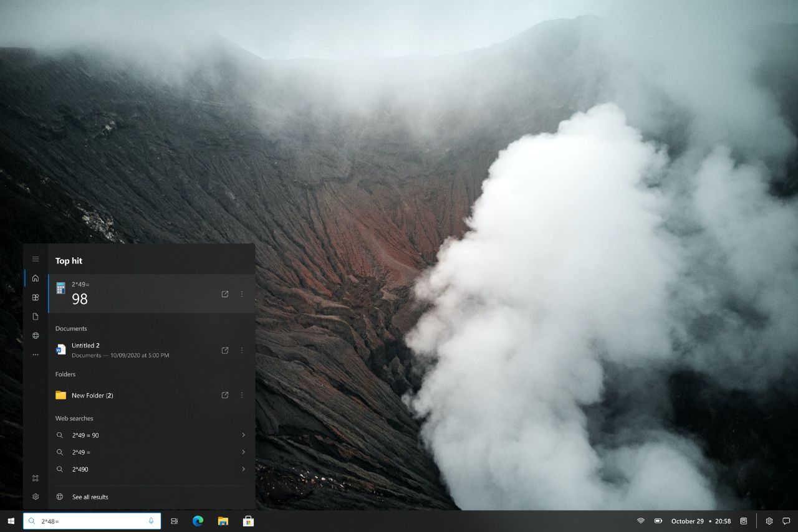Open the hamburger menu in search panel
Image resolution: width=798 pixels, height=532 pixels.
[x=36, y=259]
